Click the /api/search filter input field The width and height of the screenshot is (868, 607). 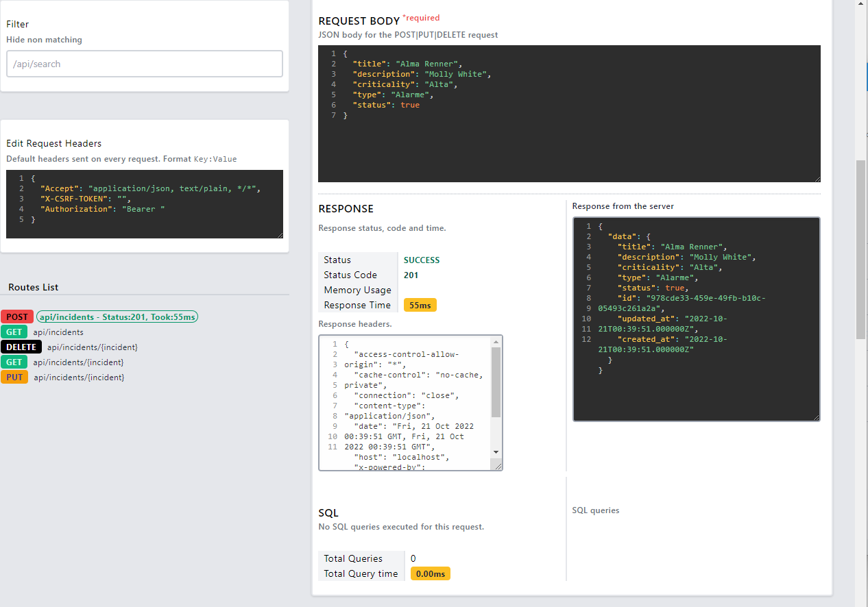pyautogui.click(x=145, y=64)
